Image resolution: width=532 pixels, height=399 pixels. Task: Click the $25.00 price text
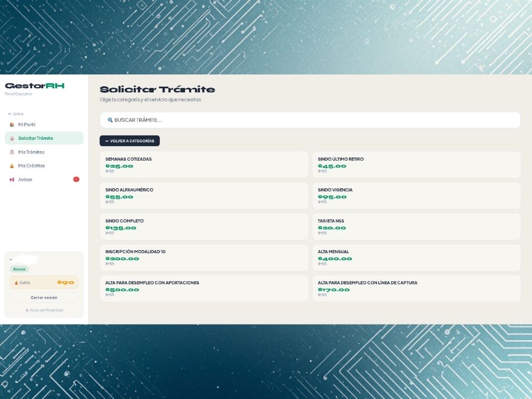119,166
